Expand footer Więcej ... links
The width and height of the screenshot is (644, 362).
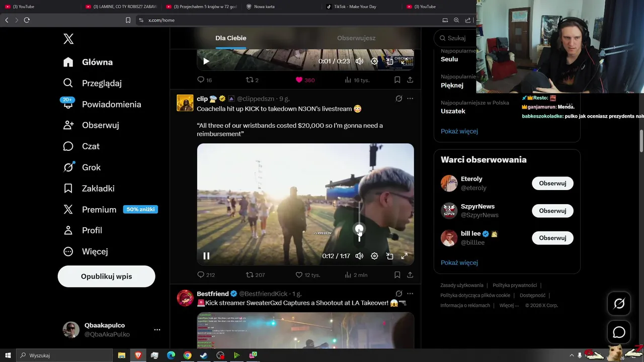pyautogui.click(x=509, y=305)
